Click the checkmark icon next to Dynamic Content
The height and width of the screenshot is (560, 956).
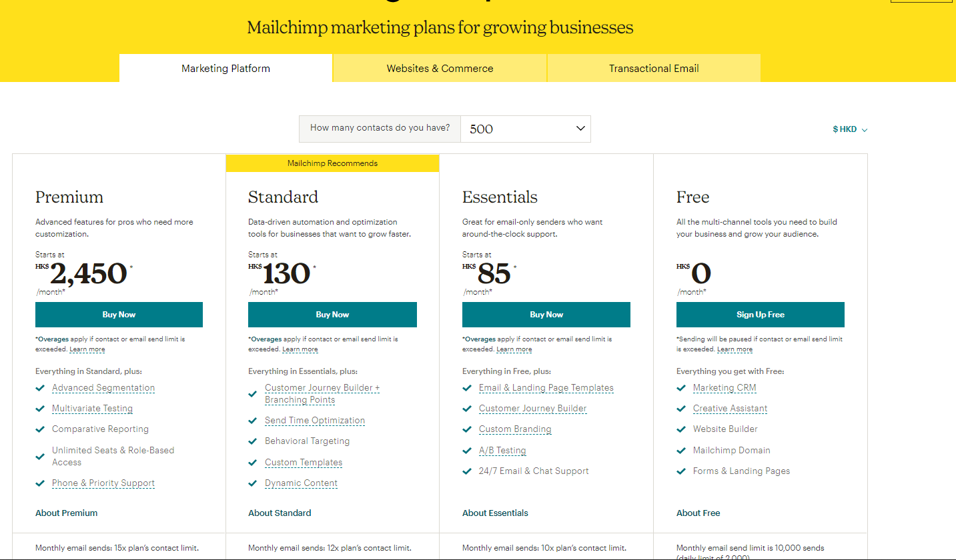coord(253,483)
